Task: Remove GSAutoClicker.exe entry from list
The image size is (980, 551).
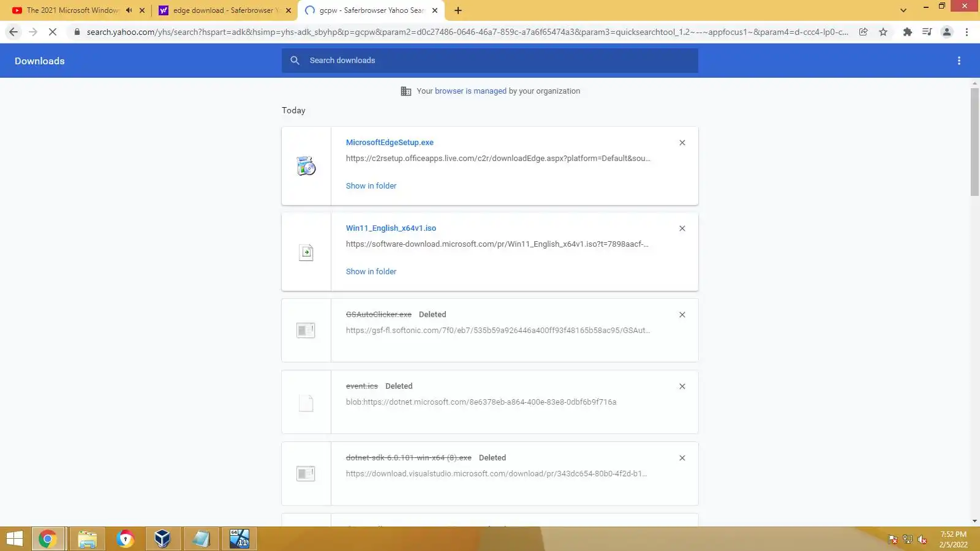Action: (x=682, y=315)
